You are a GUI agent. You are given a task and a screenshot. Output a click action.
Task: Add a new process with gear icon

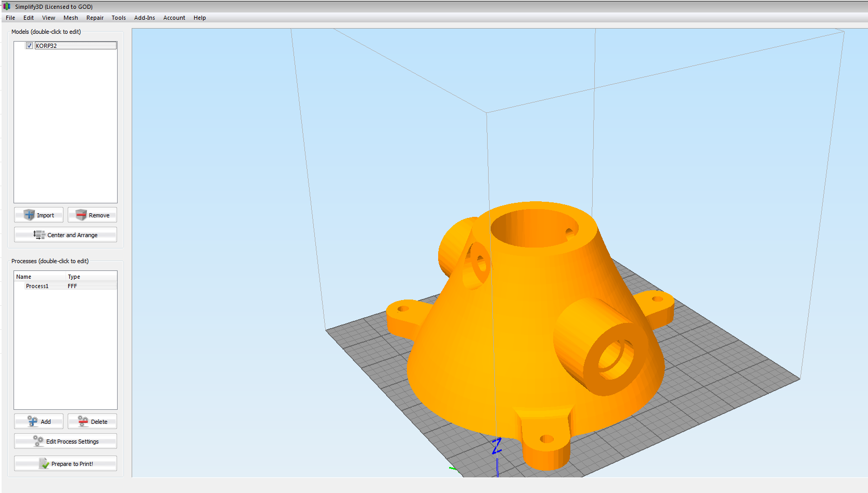33,421
